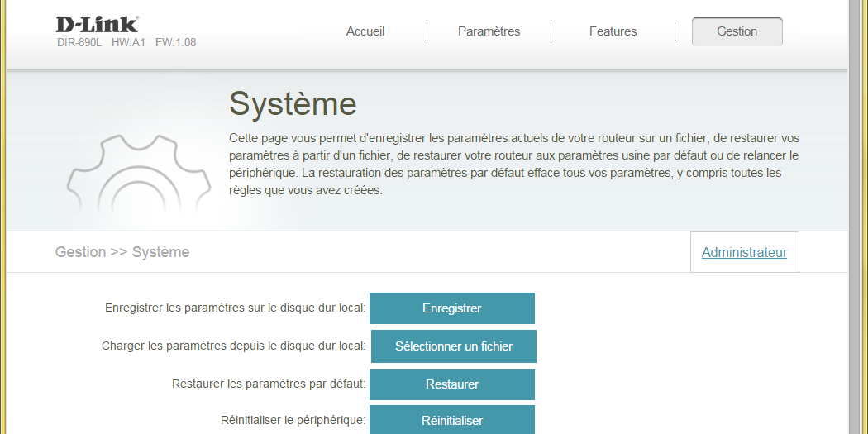868x434 pixels.
Task: Click the 'Enregistrer les paramètres' label
Action: tap(235, 308)
